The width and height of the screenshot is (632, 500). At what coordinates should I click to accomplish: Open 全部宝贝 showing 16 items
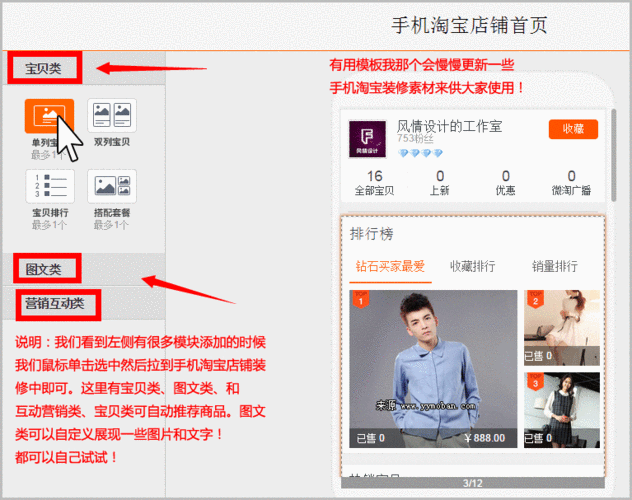point(374,183)
